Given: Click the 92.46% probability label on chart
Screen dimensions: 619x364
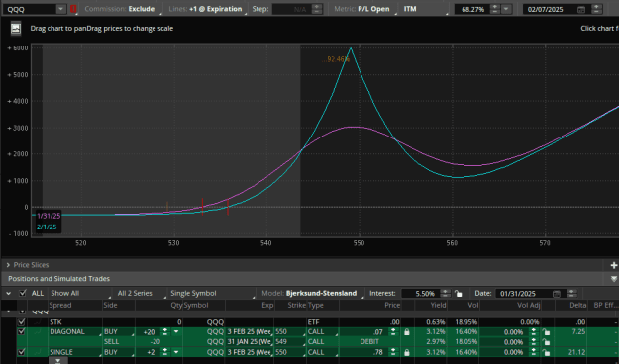Looking at the screenshot, I should (x=336, y=59).
